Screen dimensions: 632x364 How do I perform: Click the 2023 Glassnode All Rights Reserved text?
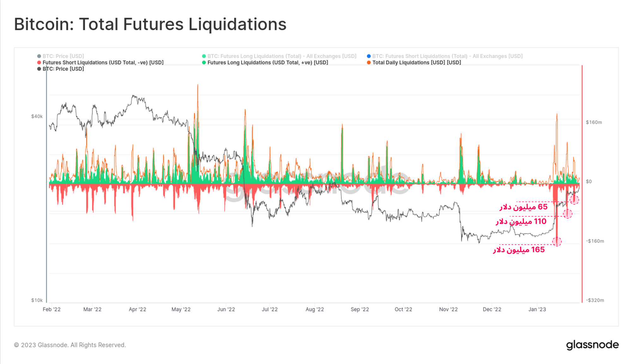coord(70,345)
